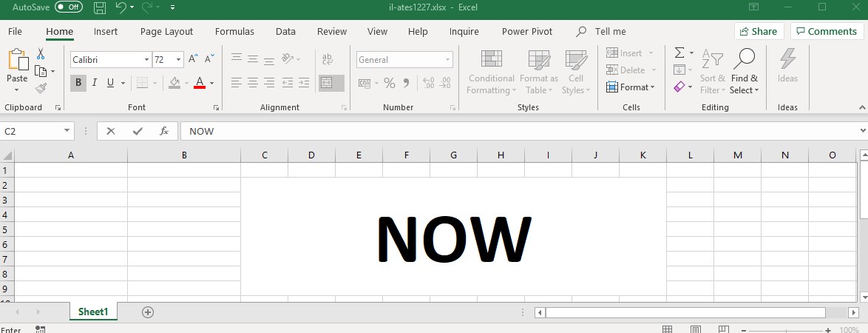Turn on the AutoSave toggle
Viewport: 868px width, 333px height.
pos(69,7)
